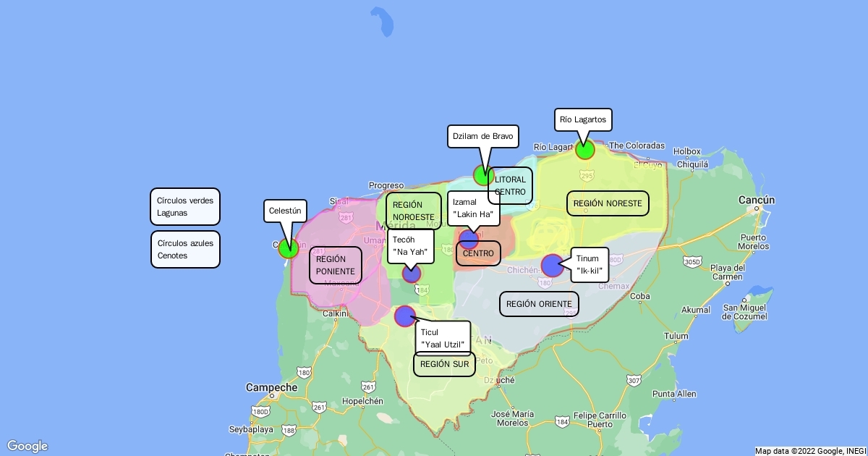Click the Círculos verdes Lagunas legend box

tap(185, 207)
